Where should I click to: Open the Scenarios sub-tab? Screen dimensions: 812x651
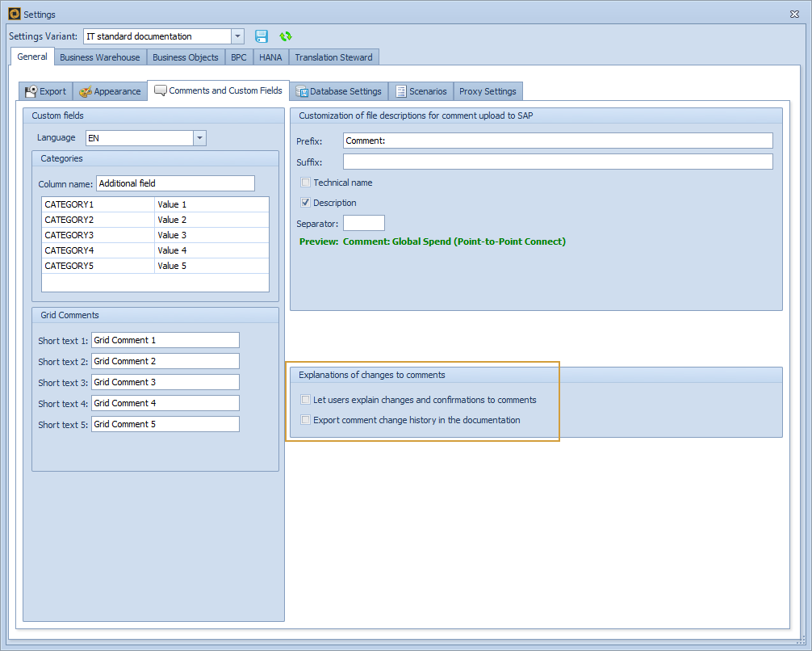[421, 91]
